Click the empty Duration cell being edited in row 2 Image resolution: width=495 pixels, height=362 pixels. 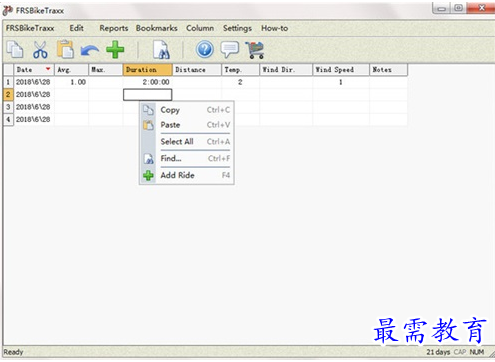[x=148, y=95]
